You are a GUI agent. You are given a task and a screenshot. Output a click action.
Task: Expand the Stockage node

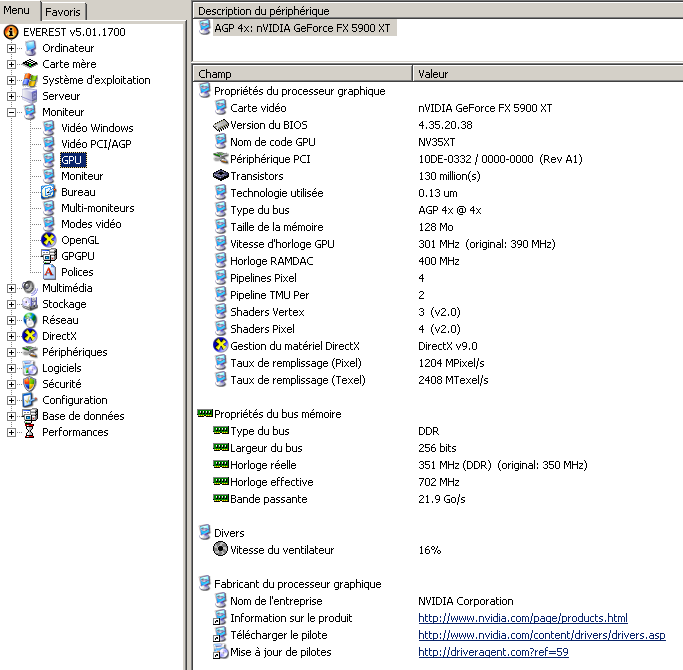(11, 305)
